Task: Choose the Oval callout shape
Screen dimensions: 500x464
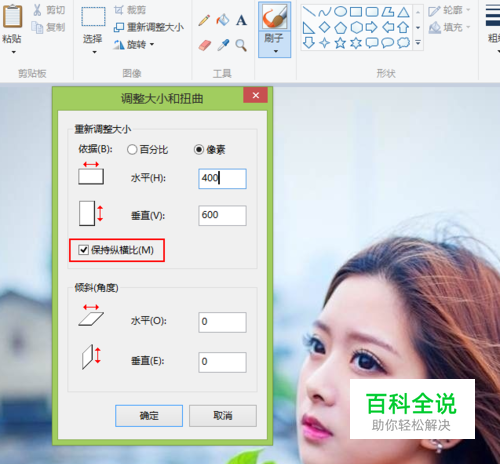Action: click(x=388, y=43)
